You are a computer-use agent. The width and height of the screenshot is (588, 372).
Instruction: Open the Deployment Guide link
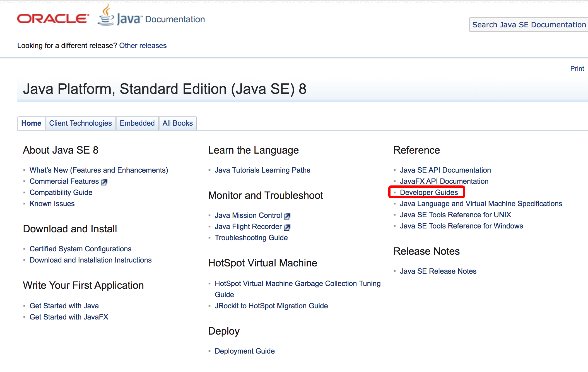245,351
